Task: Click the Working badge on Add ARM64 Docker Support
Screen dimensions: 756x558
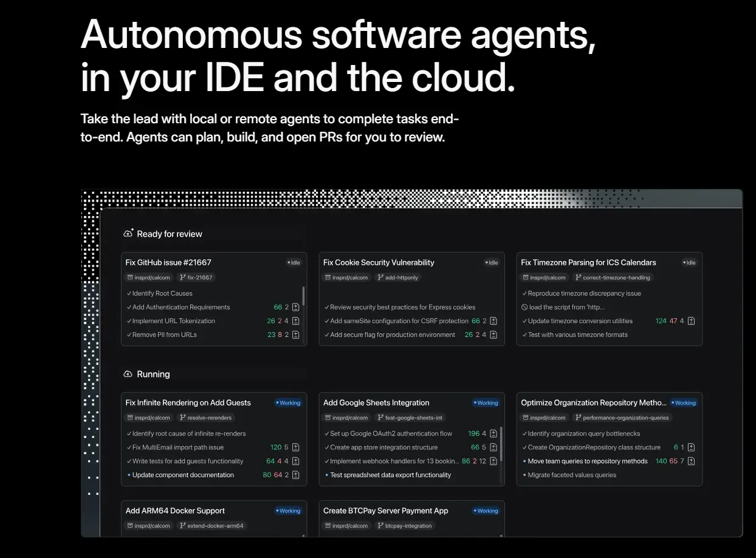Action: (287, 511)
